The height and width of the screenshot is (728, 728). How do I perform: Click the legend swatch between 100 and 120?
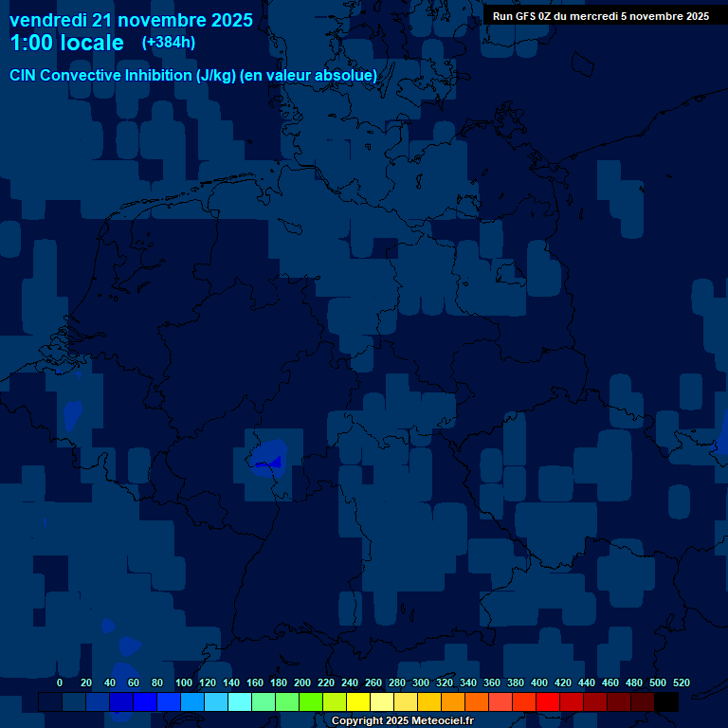192,701
